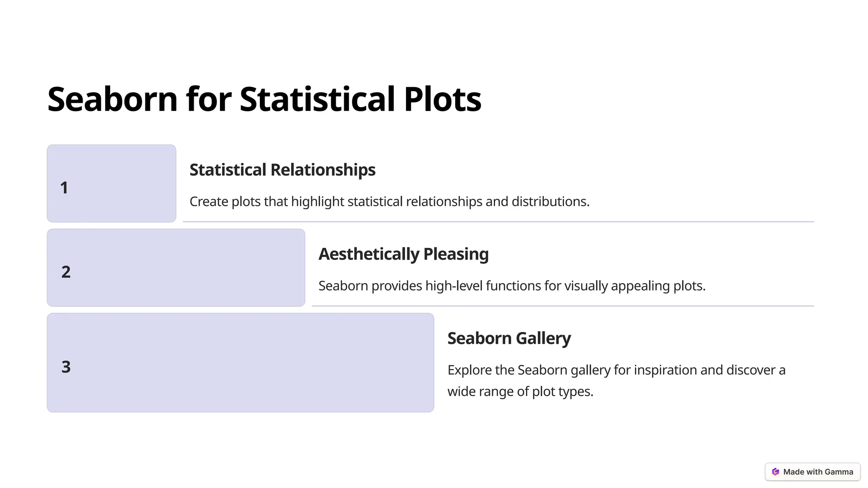
Task: Click the divider line below Statistical Relationships
Action: pyautogui.click(x=498, y=222)
